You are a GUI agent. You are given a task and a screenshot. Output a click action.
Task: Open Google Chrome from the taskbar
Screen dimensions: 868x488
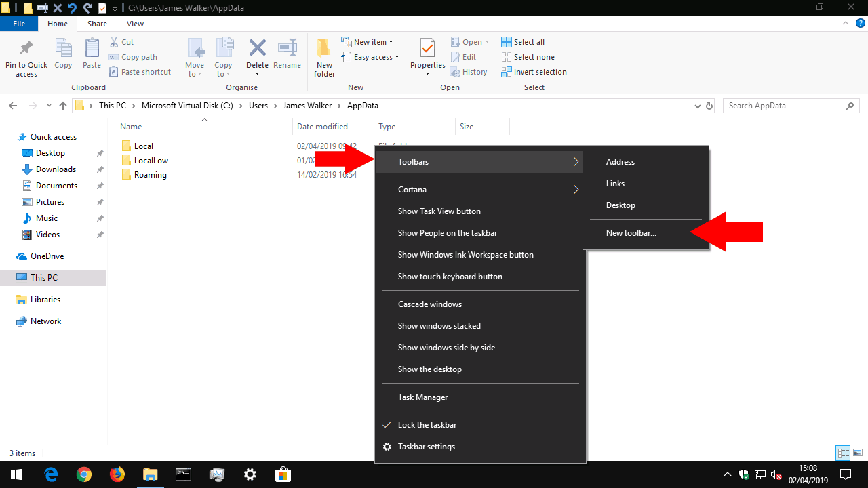click(x=84, y=474)
